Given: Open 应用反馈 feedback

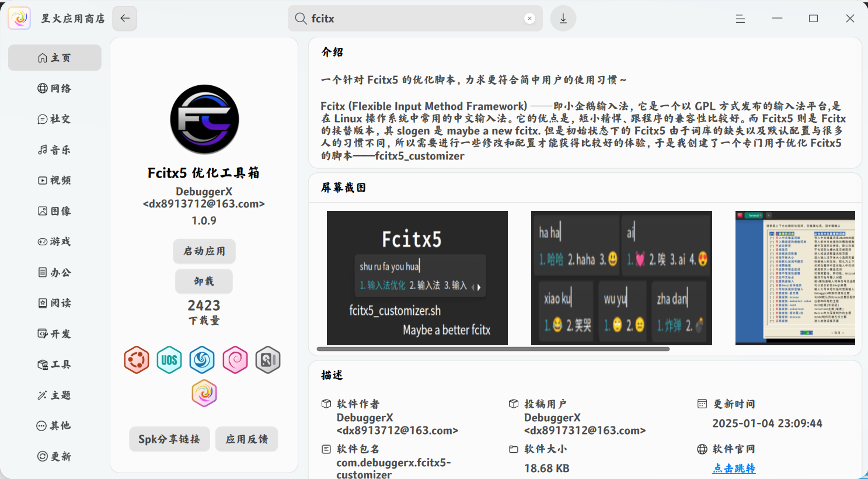Looking at the screenshot, I should [x=247, y=439].
